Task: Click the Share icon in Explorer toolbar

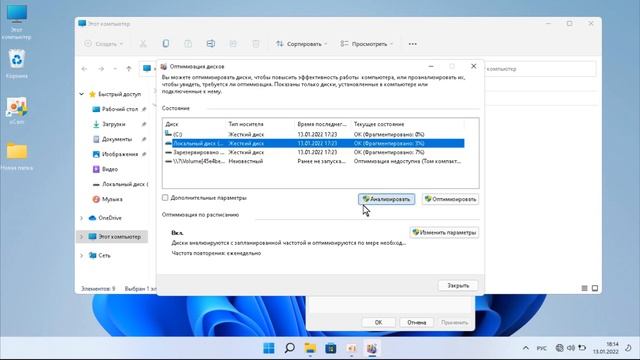Action: (233, 44)
